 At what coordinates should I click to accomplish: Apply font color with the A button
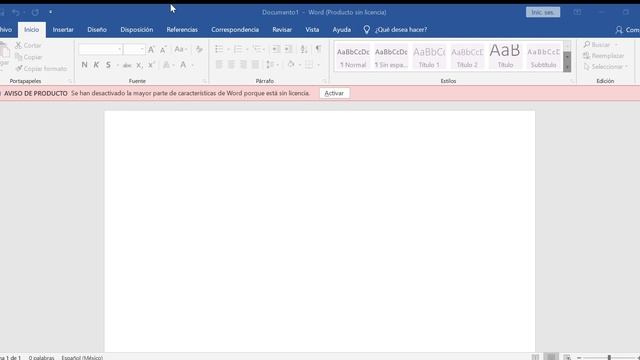coord(183,65)
